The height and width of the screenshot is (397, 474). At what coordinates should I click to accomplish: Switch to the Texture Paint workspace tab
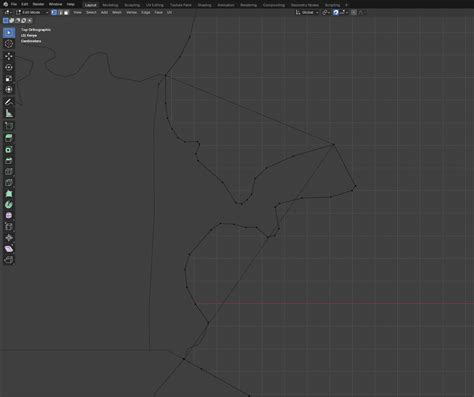point(181,5)
